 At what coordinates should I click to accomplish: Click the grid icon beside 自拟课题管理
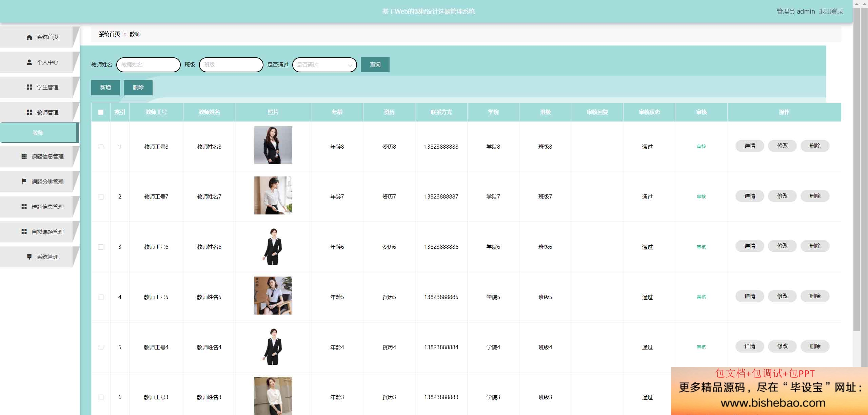pos(24,232)
